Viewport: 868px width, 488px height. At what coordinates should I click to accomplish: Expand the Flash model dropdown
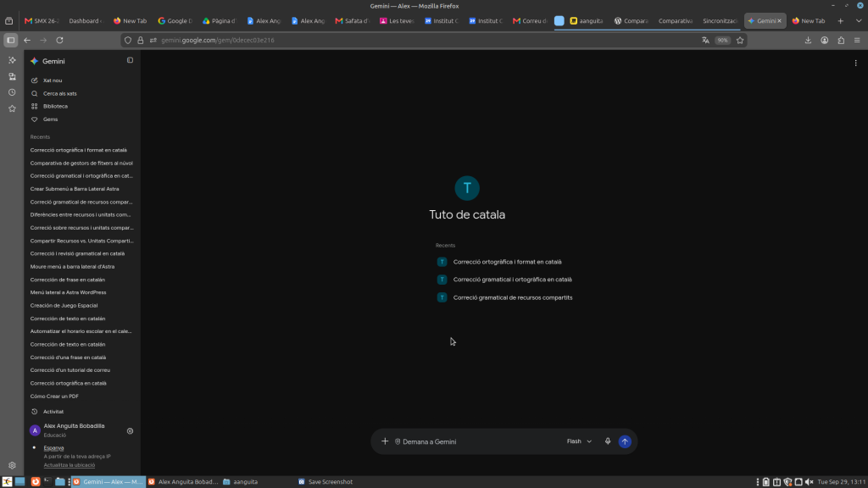[x=579, y=441]
